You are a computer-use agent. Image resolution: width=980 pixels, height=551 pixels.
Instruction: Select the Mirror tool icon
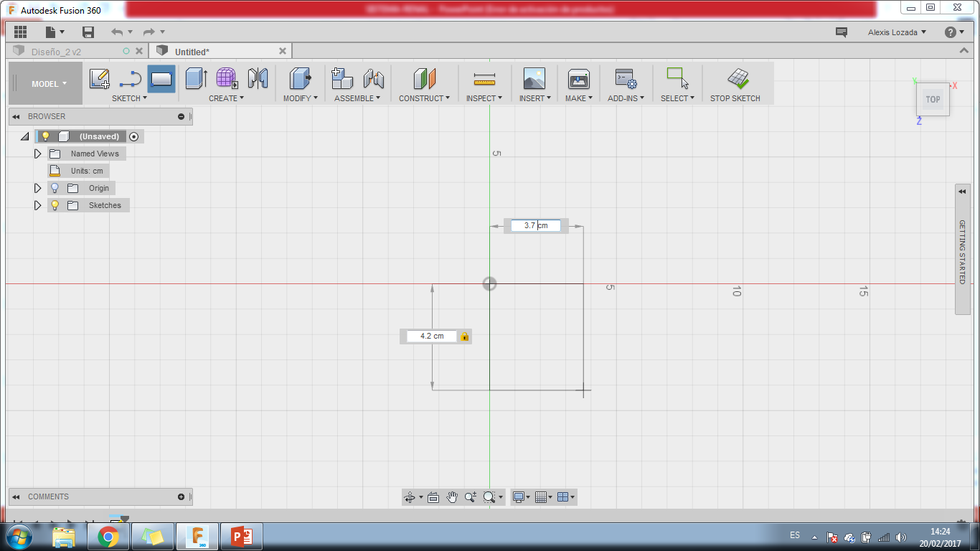[258, 79]
